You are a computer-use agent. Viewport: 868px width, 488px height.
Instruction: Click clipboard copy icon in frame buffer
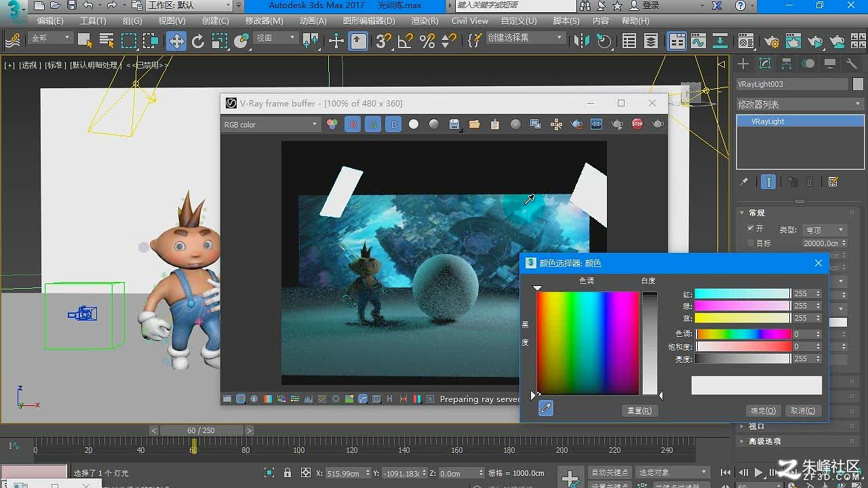pyautogui.click(x=495, y=124)
